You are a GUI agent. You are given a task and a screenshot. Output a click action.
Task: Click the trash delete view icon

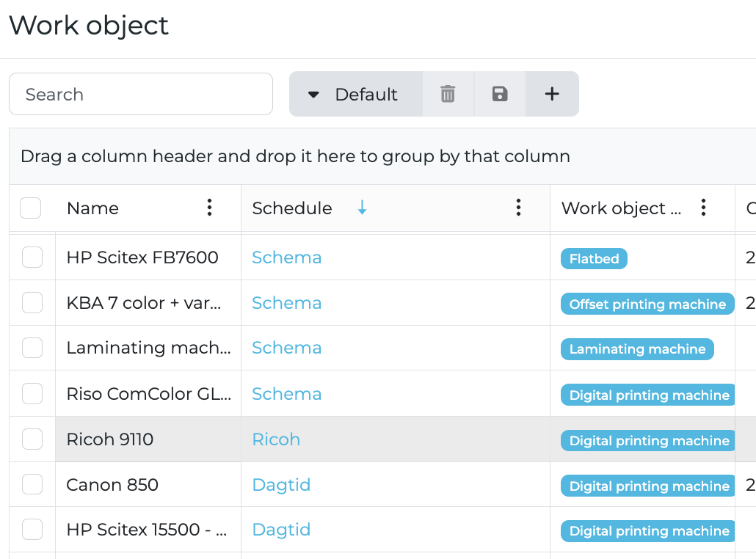pyautogui.click(x=448, y=94)
